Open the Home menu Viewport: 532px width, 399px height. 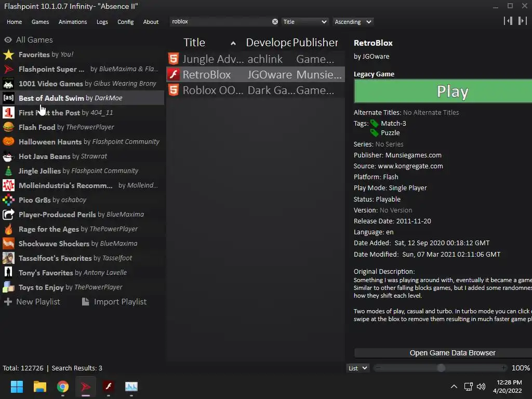pyautogui.click(x=14, y=22)
